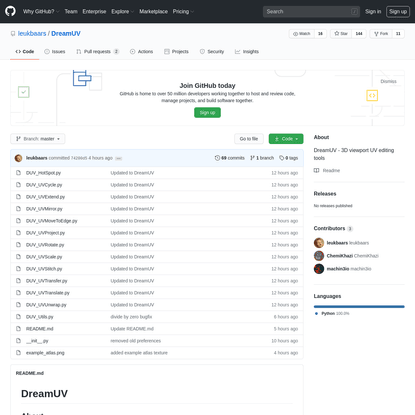Image resolution: width=415 pixels, height=415 pixels.
Task: Click the GitHub Octocat logo
Action: coord(10,11)
